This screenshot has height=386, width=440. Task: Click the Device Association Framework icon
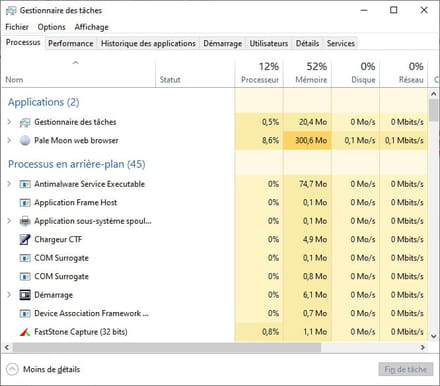click(25, 313)
